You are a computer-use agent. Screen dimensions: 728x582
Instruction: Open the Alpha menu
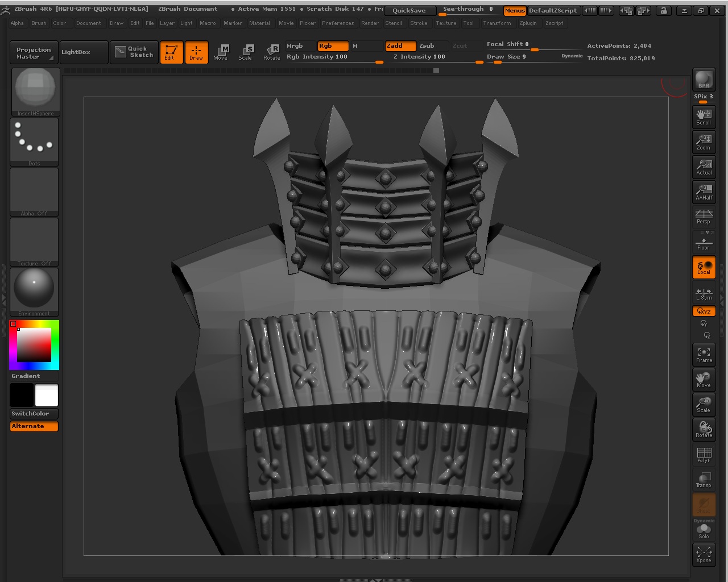coord(17,23)
